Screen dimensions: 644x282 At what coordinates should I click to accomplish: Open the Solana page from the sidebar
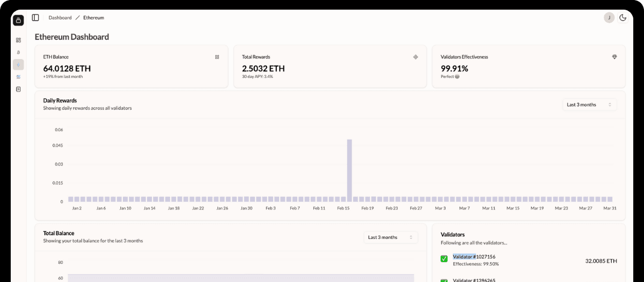(x=18, y=77)
